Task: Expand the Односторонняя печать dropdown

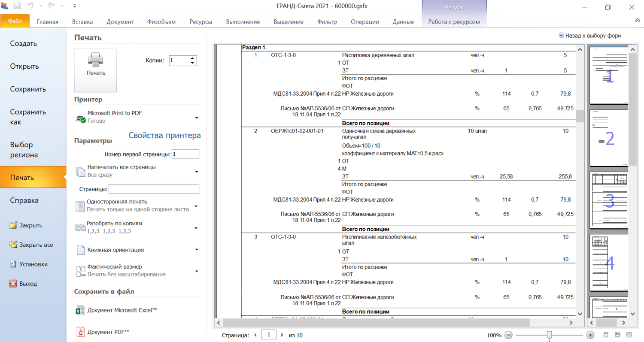Action: (x=197, y=206)
